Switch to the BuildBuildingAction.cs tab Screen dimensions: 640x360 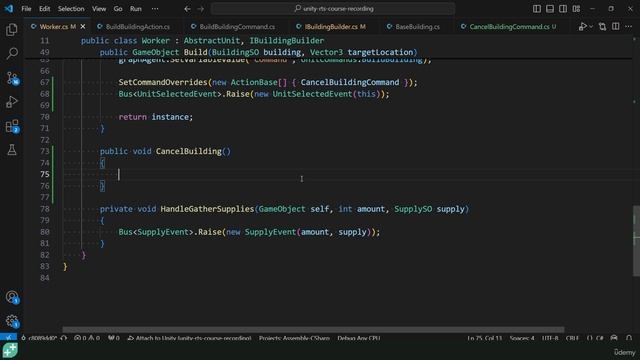coord(138,27)
